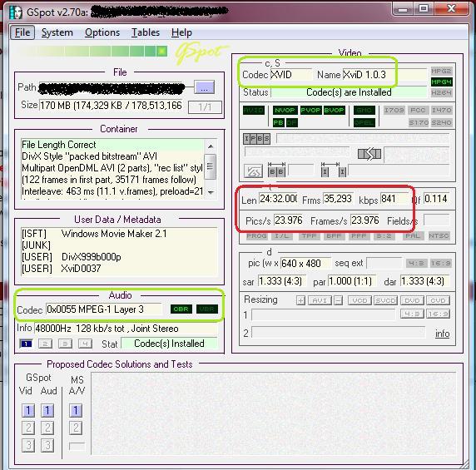The height and width of the screenshot is (470, 476).
Task: Click the Resizing minus button
Action: click(x=338, y=300)
